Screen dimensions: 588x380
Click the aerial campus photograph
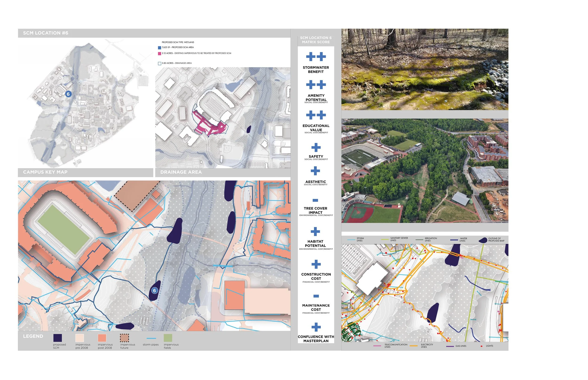[425, 171]
